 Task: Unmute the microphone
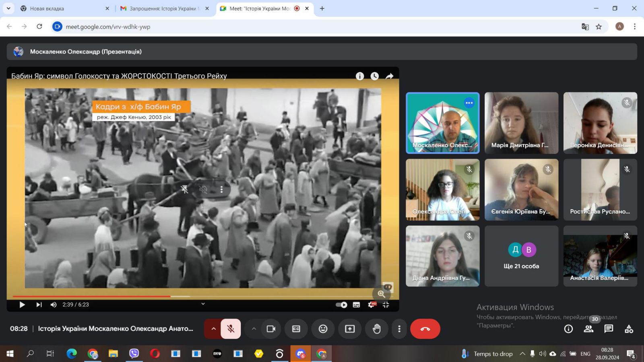pyautogui.click(x=231, y=329)
